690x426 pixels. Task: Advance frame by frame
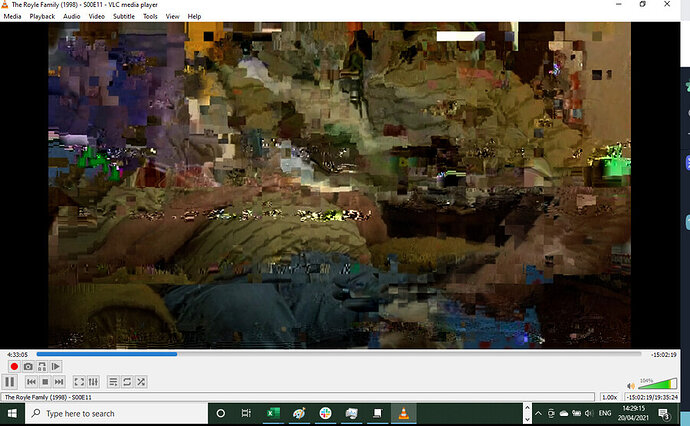[56, 366]
